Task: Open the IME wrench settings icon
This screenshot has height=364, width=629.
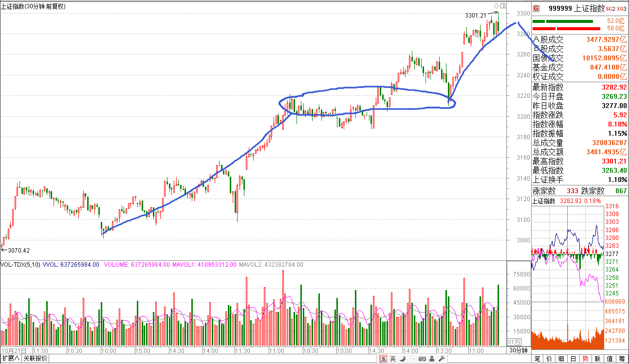Action: coord(442,359)
